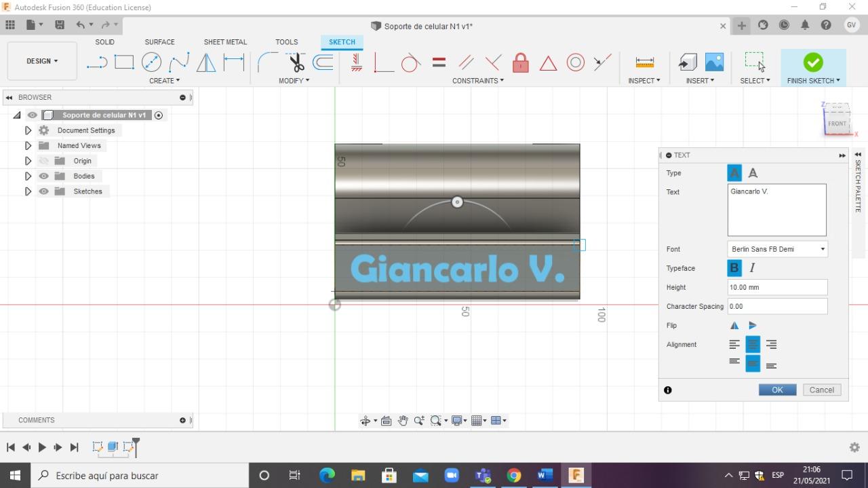This screenshot has height=488, width=868.
Task: Switch to the SURFACE tab
Action: point(159,42)
